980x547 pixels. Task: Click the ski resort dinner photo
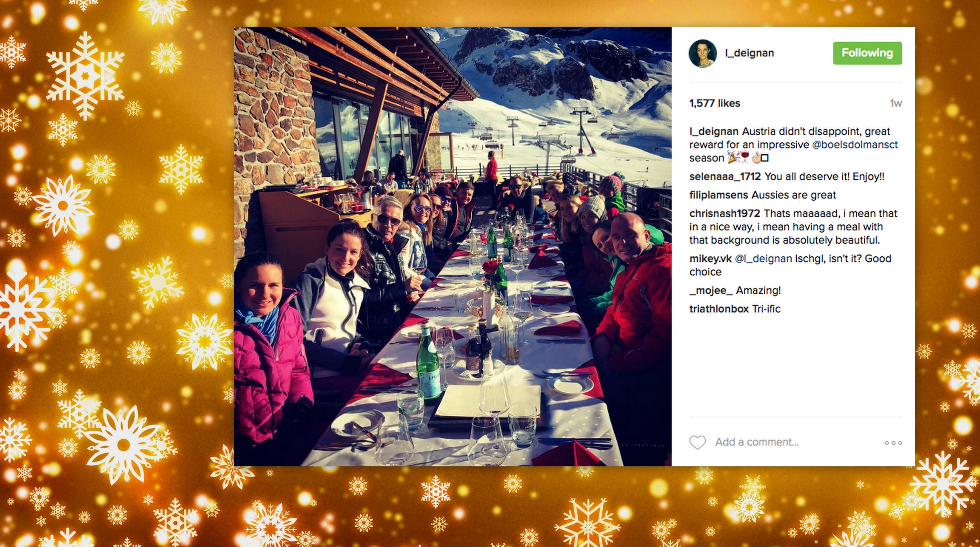coord(453,246)
